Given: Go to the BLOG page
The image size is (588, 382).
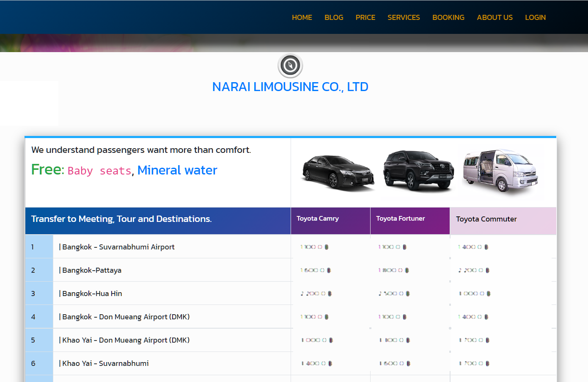Looking at the screenshot, I should point(334,17).
